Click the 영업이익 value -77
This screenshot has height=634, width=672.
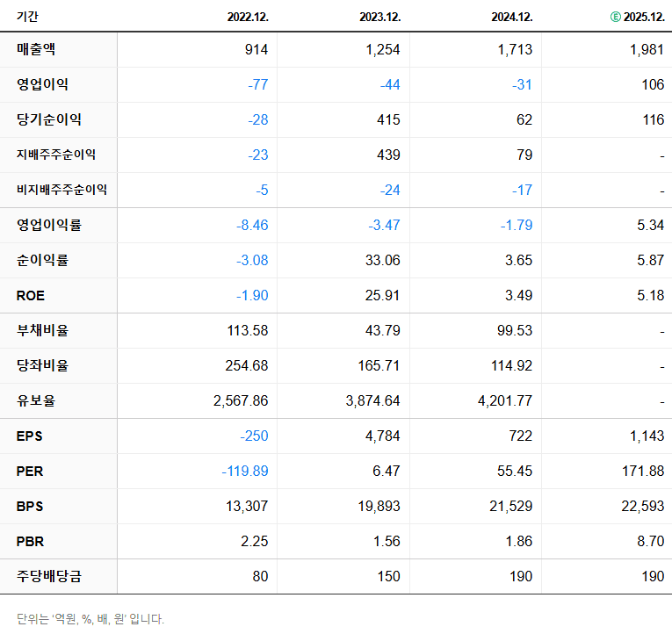pyautogui.click(x=258, y=85)
